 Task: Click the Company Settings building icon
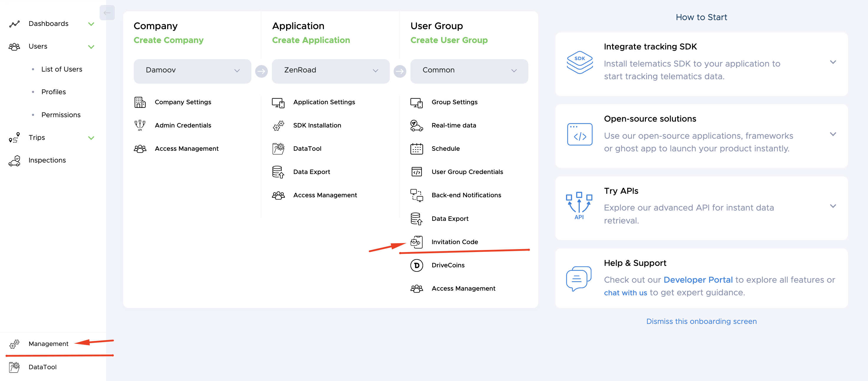(140, 102)
